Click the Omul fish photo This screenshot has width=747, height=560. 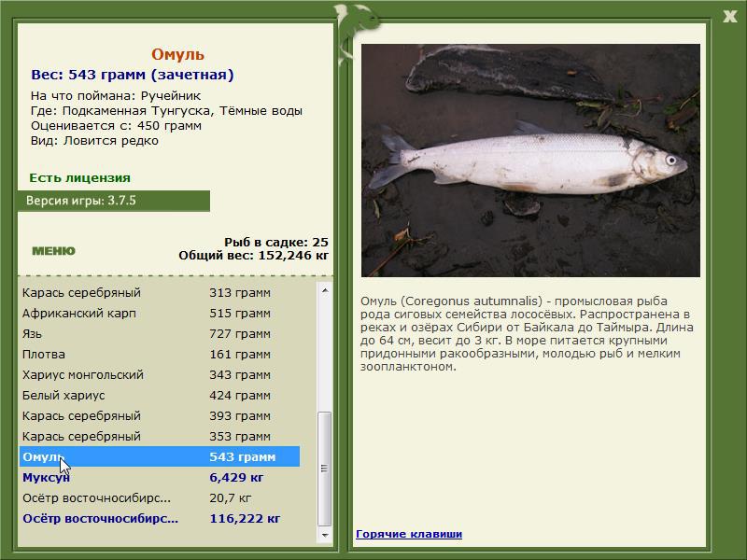pos(530,161)
